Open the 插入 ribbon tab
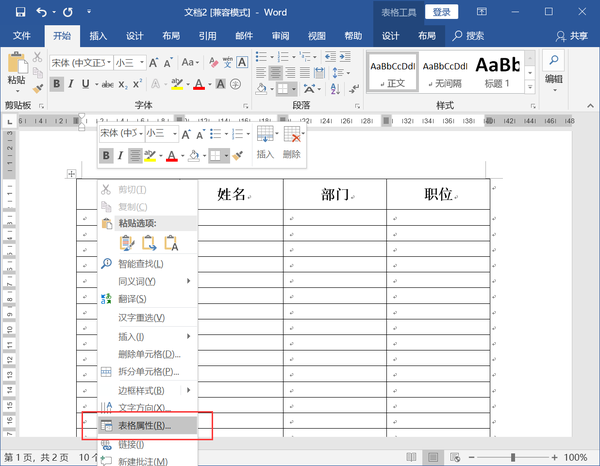Screen dimensions: 600x466 coord(98,36)
